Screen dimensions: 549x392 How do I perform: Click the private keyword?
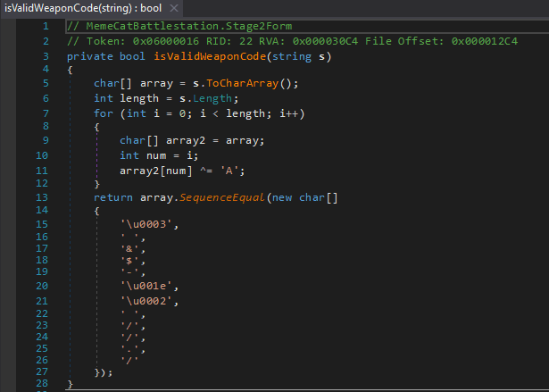(x=89, y=56)
